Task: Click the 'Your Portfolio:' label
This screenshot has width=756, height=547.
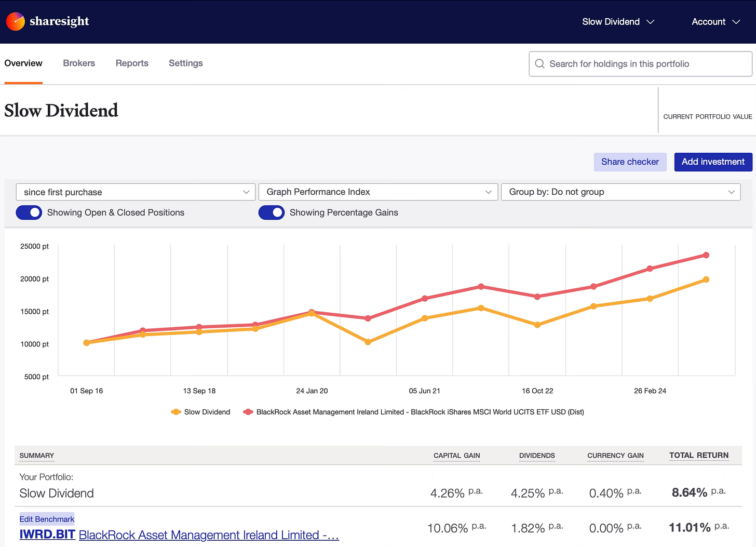Action: pos(46,477)
